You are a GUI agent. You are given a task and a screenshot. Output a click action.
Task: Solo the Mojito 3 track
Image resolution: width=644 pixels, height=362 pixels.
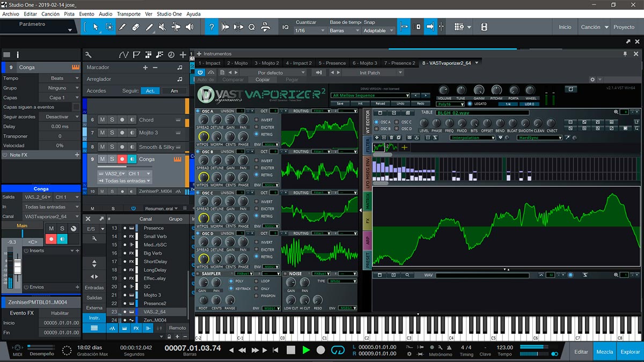pyautogui.click(x=112, y=132)
